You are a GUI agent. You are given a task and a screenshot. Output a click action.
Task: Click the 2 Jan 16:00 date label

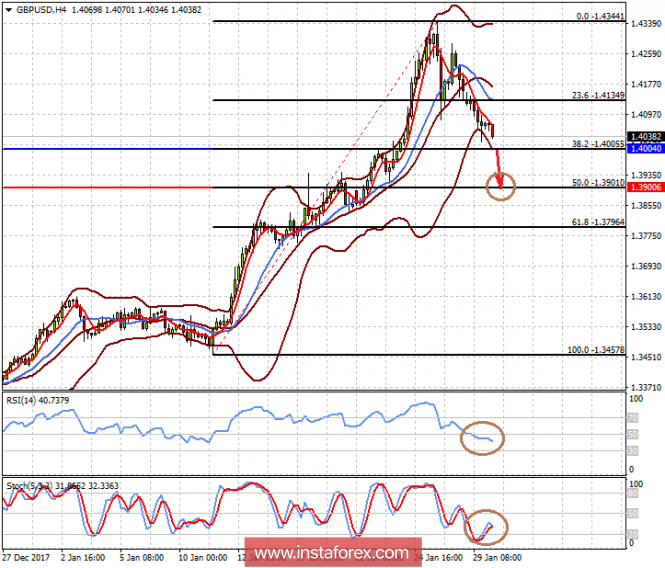(x=83, y=557)
